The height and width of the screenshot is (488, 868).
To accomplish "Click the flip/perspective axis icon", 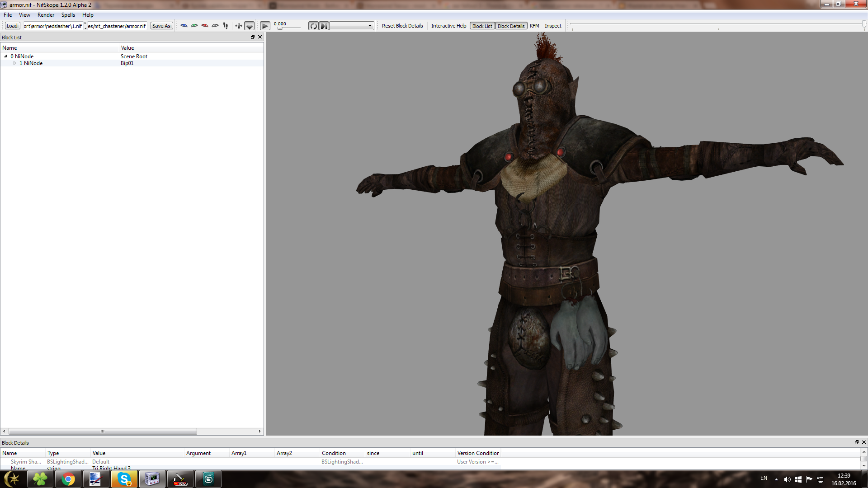I will click(239, 26).
